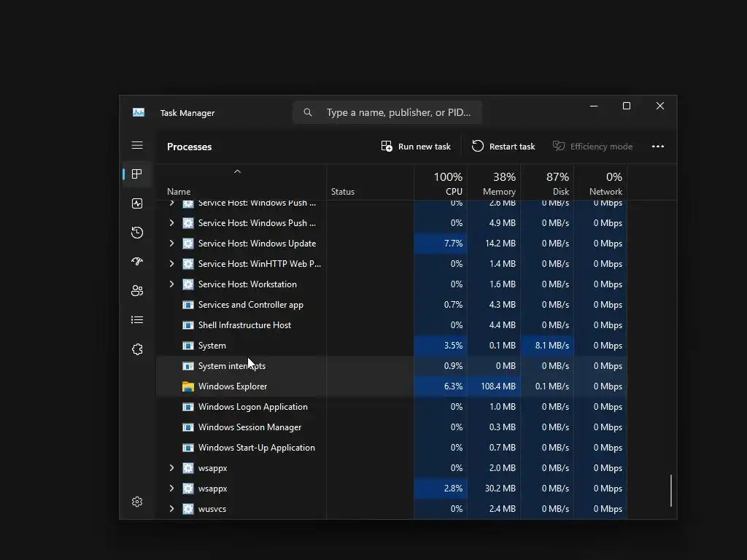Select the Services and Controller app name
The width and height of the screenshot is (747, 560).
point(251,305)
